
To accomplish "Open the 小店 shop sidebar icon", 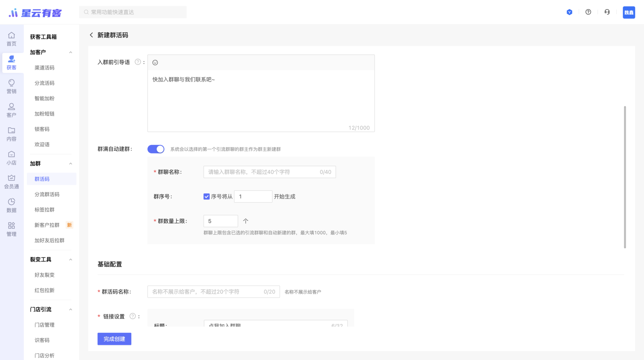I will [x=11, y=158].
